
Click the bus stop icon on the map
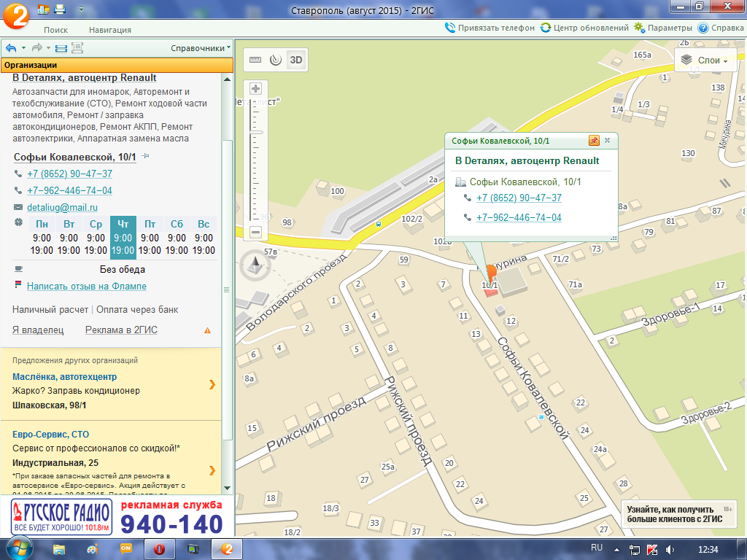(x=379, y=224)
